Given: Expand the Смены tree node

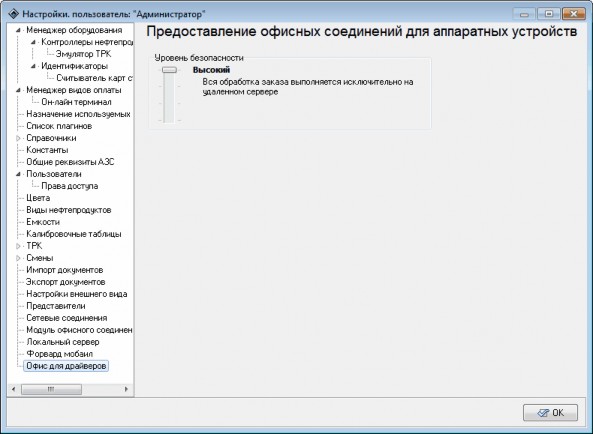Looking at the screenshot, I should pyautogui.click(x=18, y=258).
